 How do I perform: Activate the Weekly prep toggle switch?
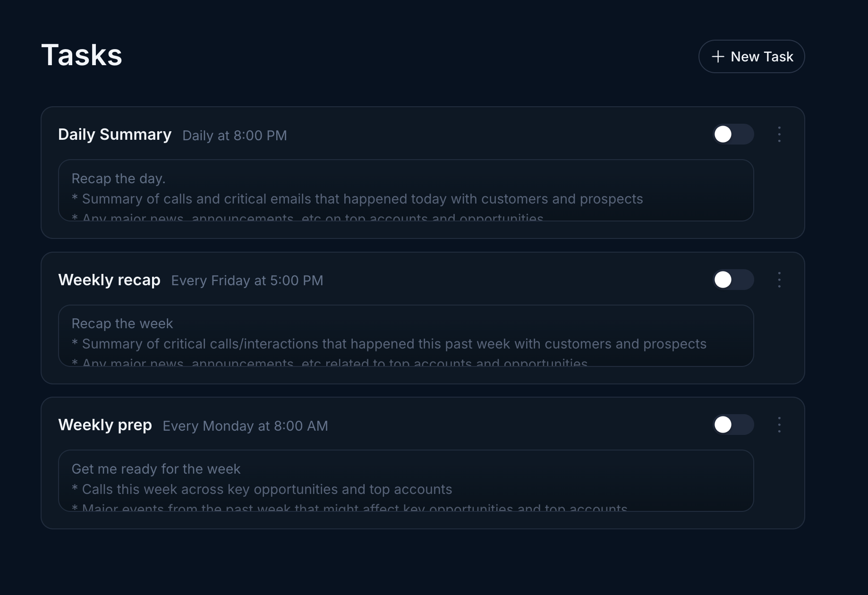[732, 425]
